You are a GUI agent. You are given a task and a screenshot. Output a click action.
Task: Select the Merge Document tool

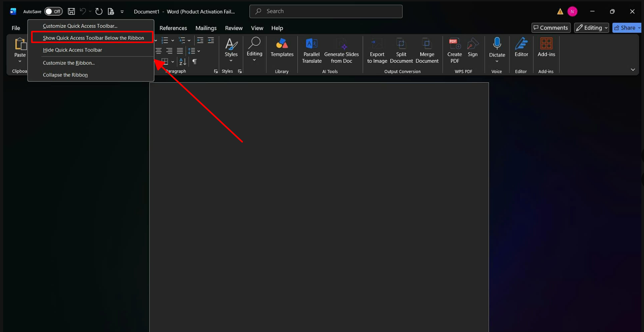[427, 51]
